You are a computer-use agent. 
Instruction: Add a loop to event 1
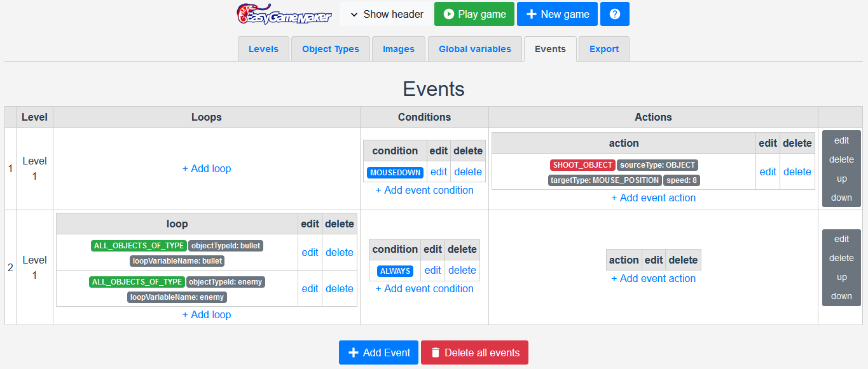[x=207, y=168]
